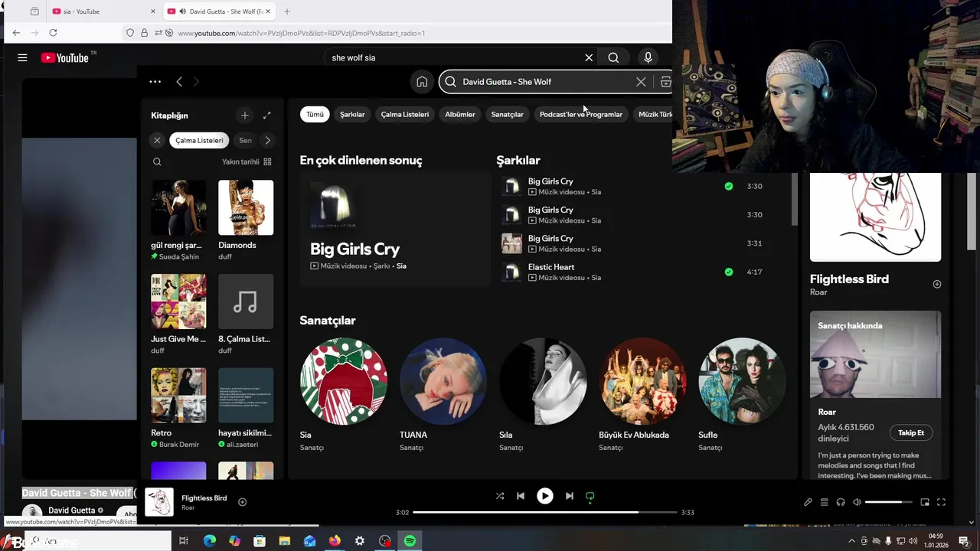Screen dimensions: 980x551
Task: Open Büyük Ev Ablukada artist profile
Action: (x=642, y=381)
